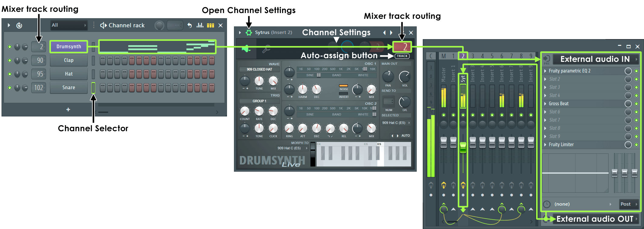Viewport: 644px width, 229px height.
Task: Select the mixer track 5 header
Action: point(492,56)
